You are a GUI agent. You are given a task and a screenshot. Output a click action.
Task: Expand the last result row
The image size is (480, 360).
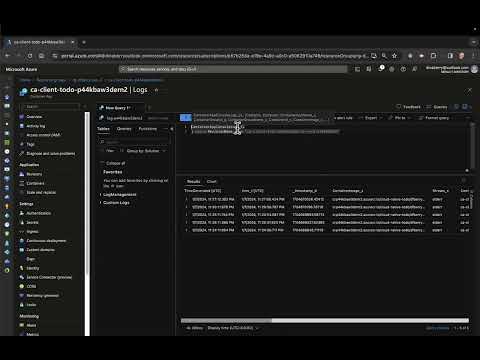pos(187,230)
